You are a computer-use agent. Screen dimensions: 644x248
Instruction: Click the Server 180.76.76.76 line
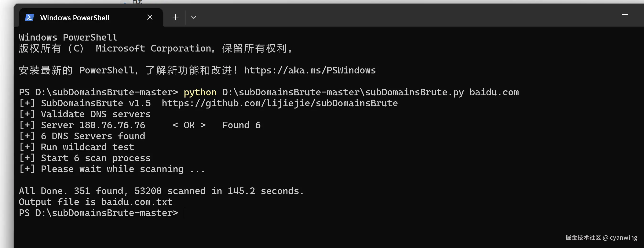[x=140, y=125]
